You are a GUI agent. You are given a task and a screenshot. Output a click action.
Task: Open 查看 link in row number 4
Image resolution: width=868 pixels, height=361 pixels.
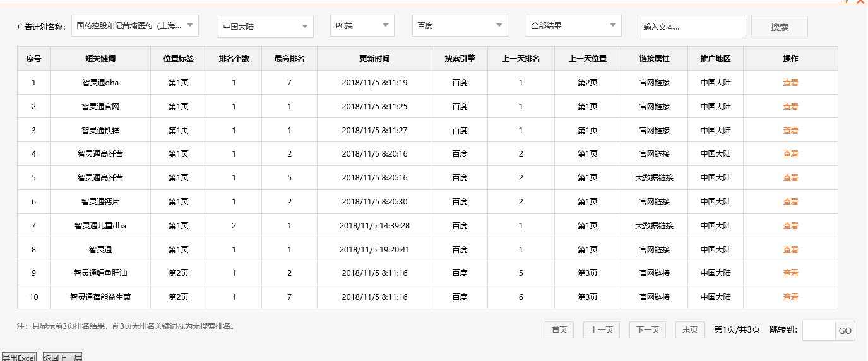pos(790,154)
